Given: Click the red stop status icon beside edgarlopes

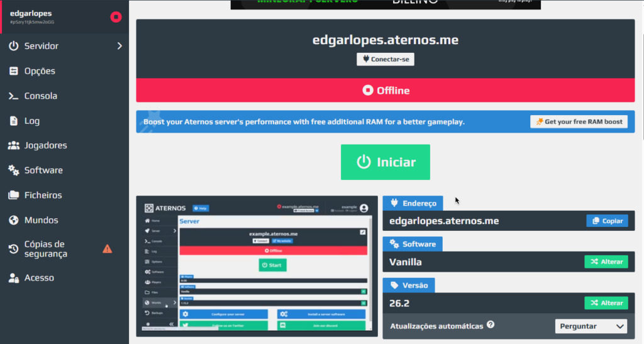Looking at the screenshot, I should (x=116, y=17).
